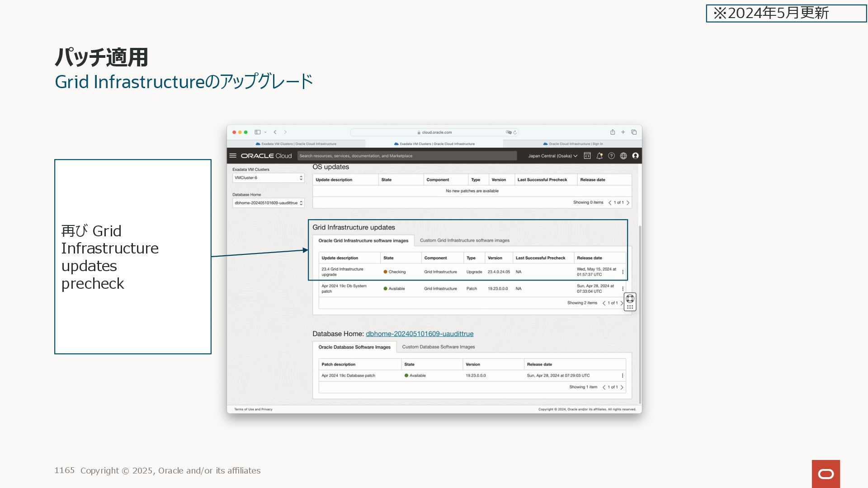The height and width of the screenshot is (488, 868).
Task: Open the Oracle Cloud hamburger navigation menu
Action: pos(233,155)
